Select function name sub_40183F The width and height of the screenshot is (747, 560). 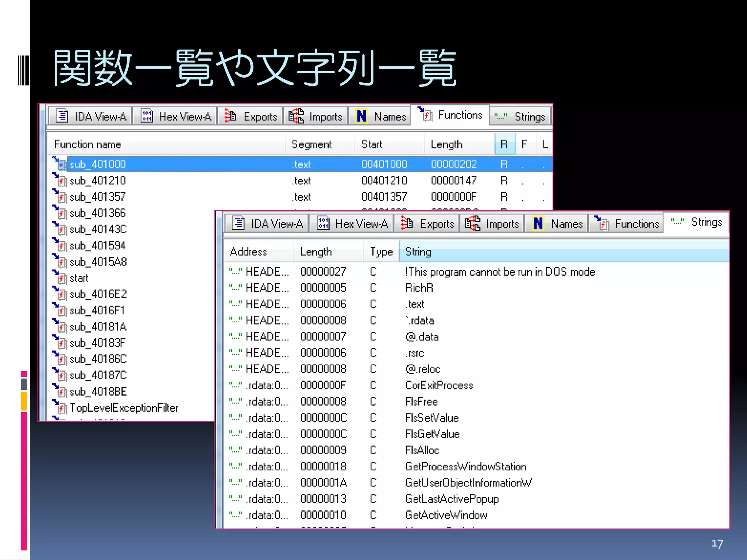[x=97, y=343]
